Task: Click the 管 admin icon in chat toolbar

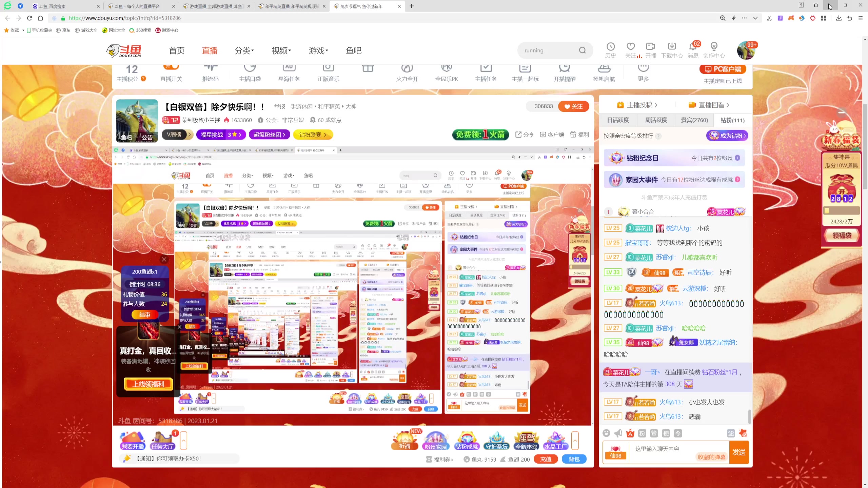Action: [654, 433]
